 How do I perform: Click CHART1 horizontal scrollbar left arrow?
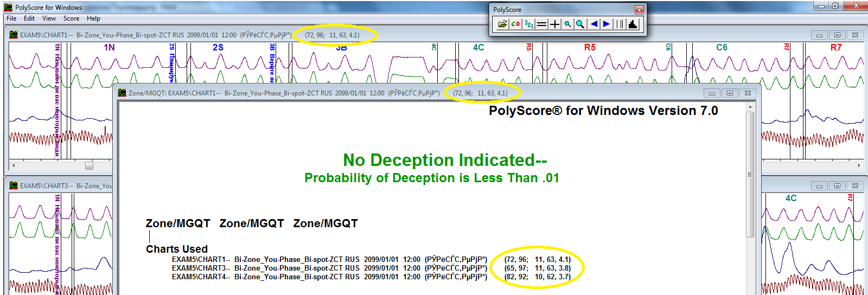point(14,165)
